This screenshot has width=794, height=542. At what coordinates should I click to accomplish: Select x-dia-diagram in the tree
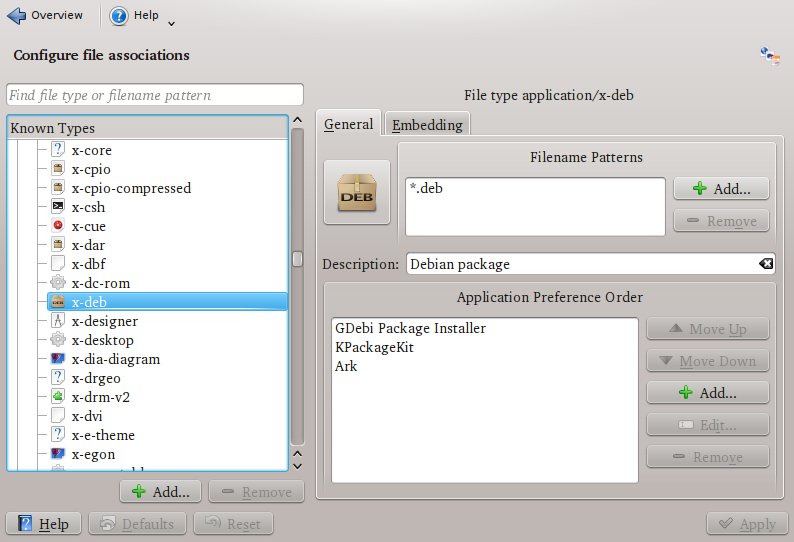pyautogui.click(x=115, y=359)
